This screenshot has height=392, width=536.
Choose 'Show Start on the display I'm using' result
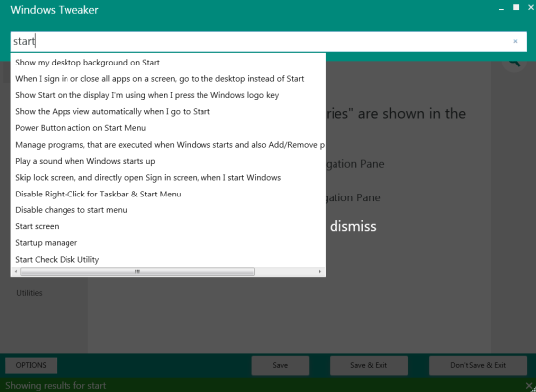pos(168,95)
